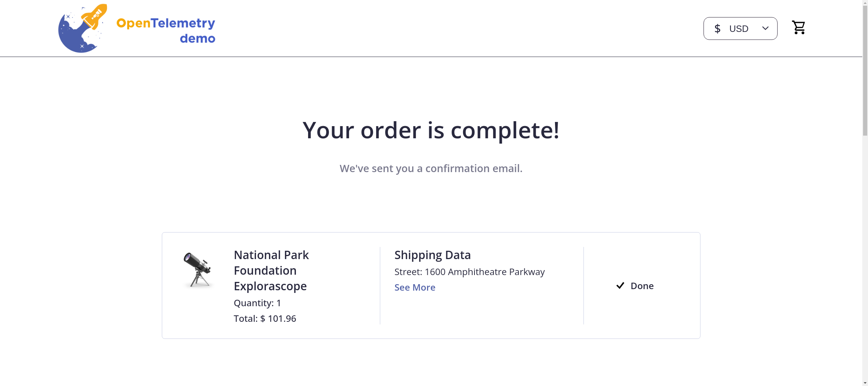868x386 pixels.
Task: Select the National Park Foundation Explorascope title
Action: point(271,271)
